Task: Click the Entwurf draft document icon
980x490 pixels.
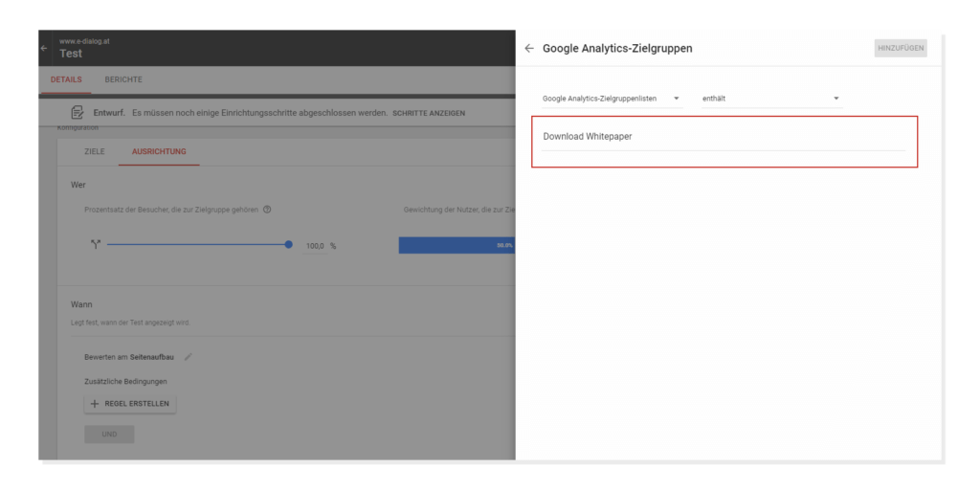Action: [78, 113]
